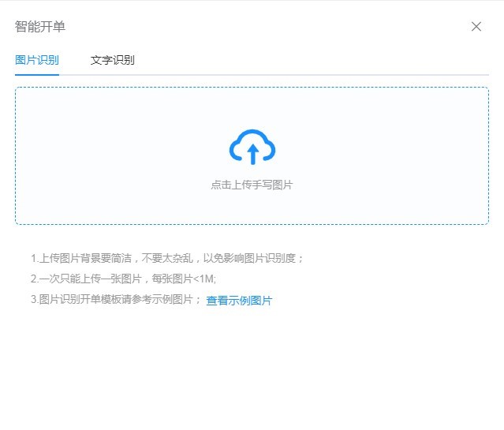
Task: Click the 点击上传手写图片 text
Action: (252, 185)
